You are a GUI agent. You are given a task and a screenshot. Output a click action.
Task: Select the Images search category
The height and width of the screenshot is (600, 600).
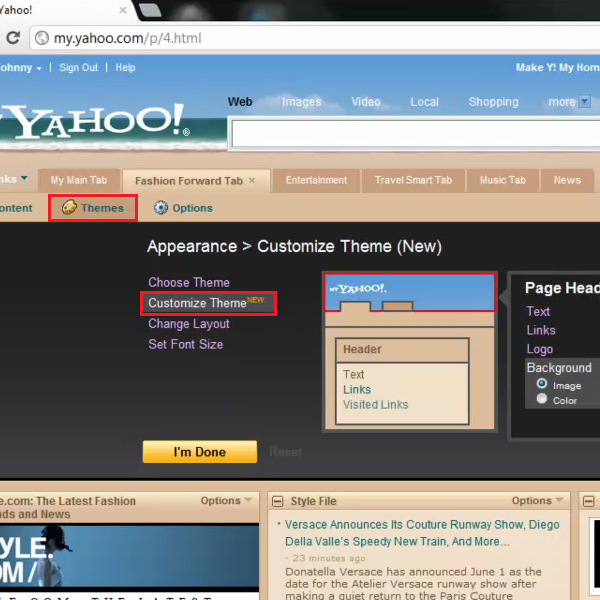pyautogui.click(x=302, y=102)
